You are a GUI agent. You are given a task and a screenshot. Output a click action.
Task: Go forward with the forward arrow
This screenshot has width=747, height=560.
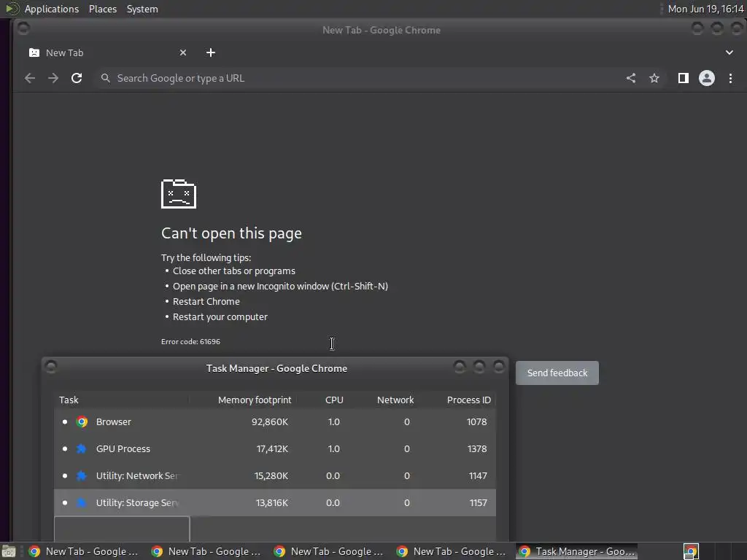click(53, 78)
